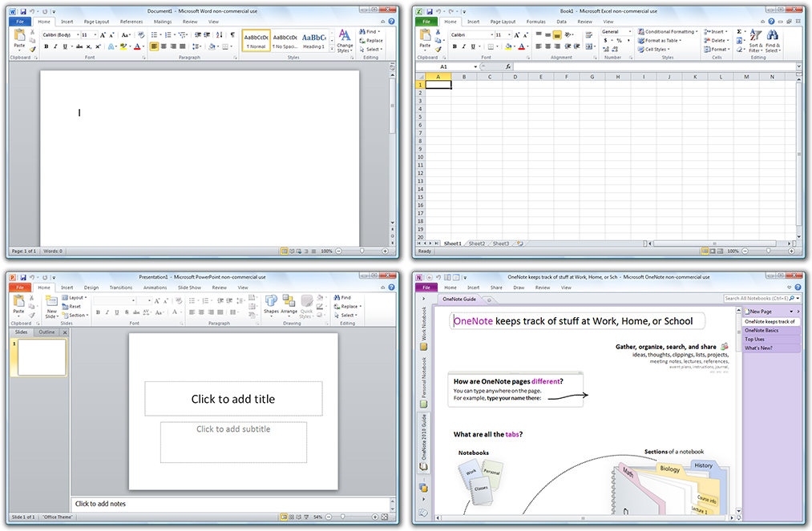Click Arrange icon in PowerPoint ribbon
812x531 pixels.
[289, 304]
